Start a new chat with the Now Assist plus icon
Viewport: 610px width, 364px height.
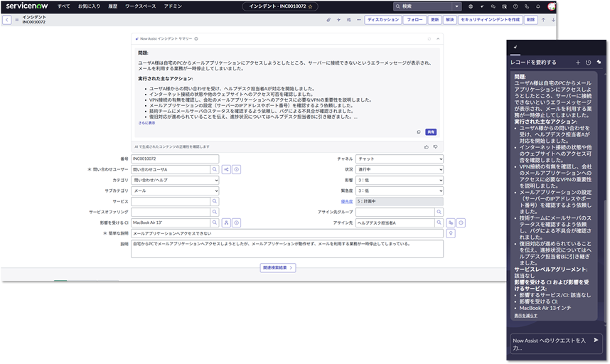click(578, 63)
